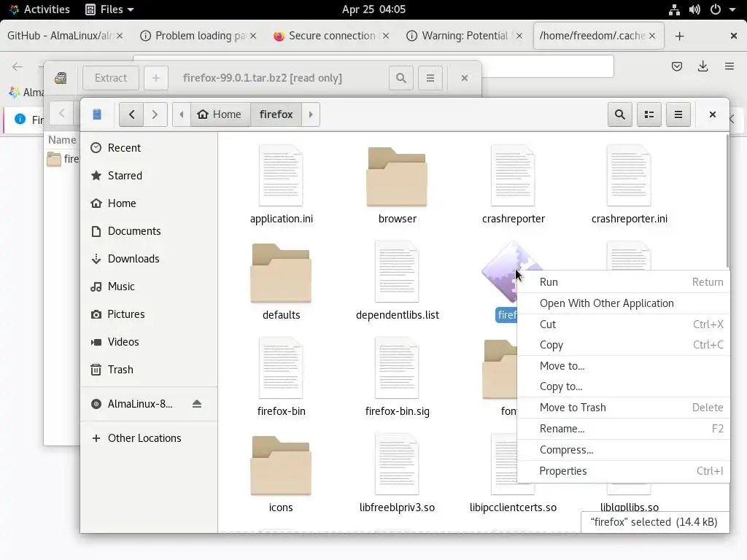Open the volume indicator in top bar

coord(694,9)
